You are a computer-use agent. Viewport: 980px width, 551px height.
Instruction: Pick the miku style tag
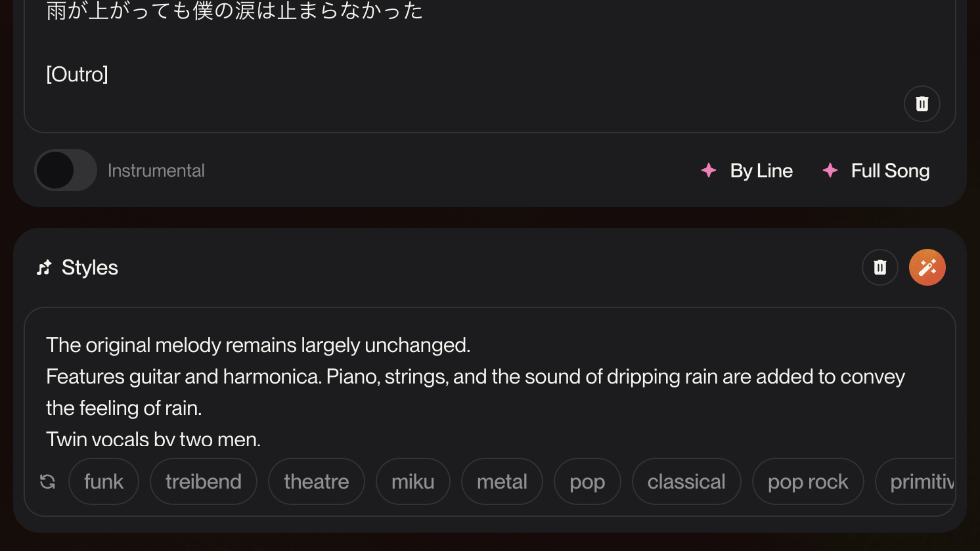412,481
